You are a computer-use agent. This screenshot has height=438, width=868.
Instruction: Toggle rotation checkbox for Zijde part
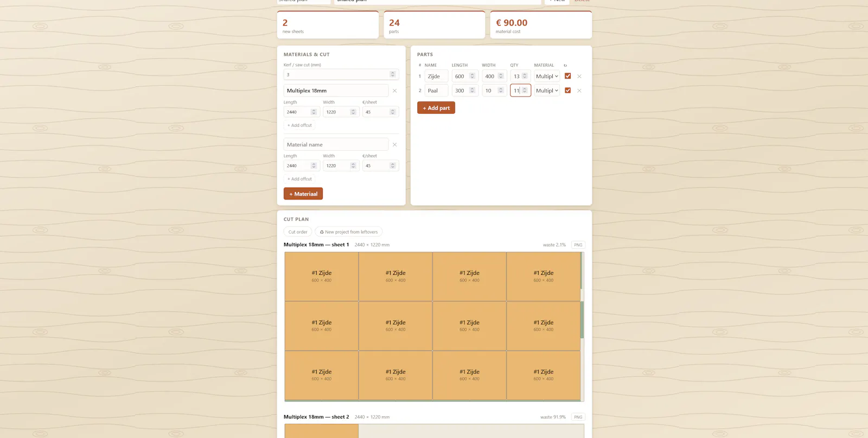(568, 76)
